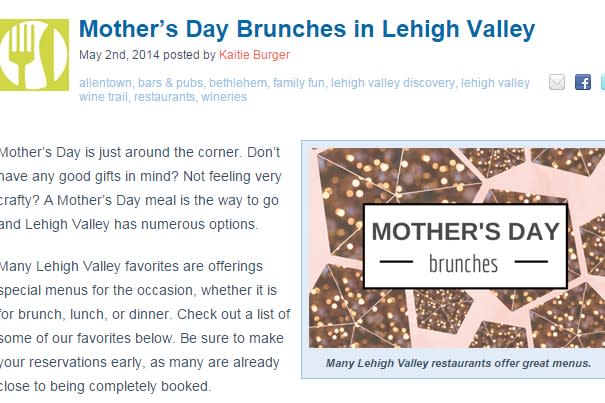Select the allentown tag

[105, 83]
